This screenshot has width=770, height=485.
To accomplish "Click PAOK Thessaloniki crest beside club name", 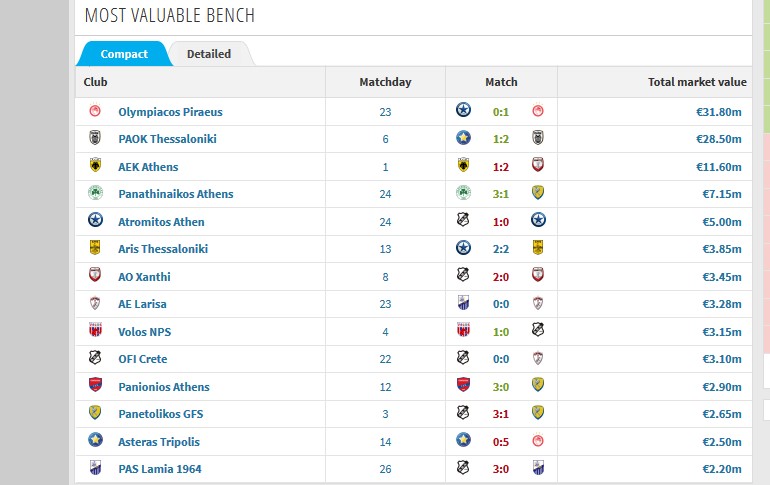I will click(95, 138).
